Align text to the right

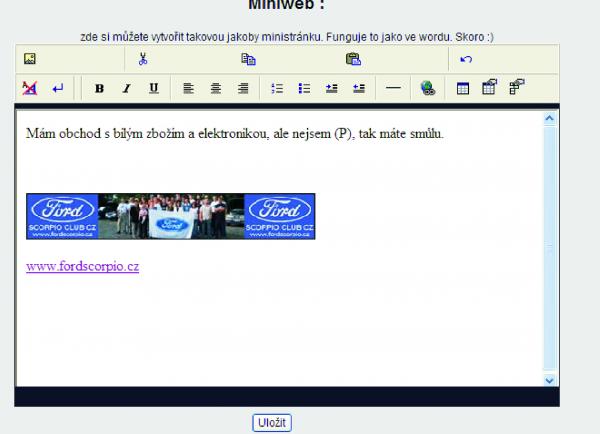(243, 88)
